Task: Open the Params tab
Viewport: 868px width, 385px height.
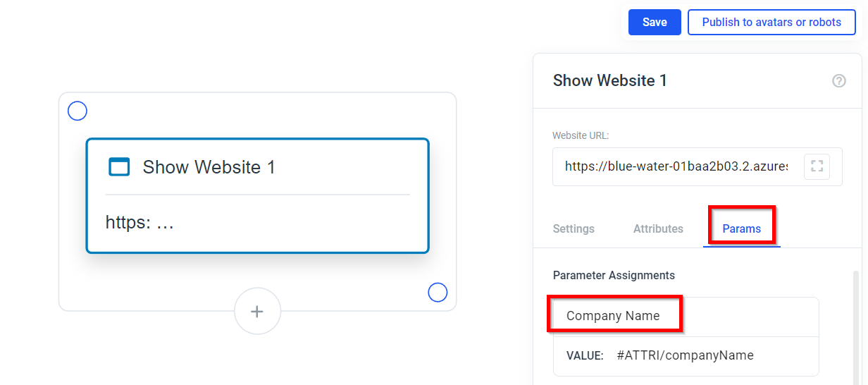Action: 742,229
